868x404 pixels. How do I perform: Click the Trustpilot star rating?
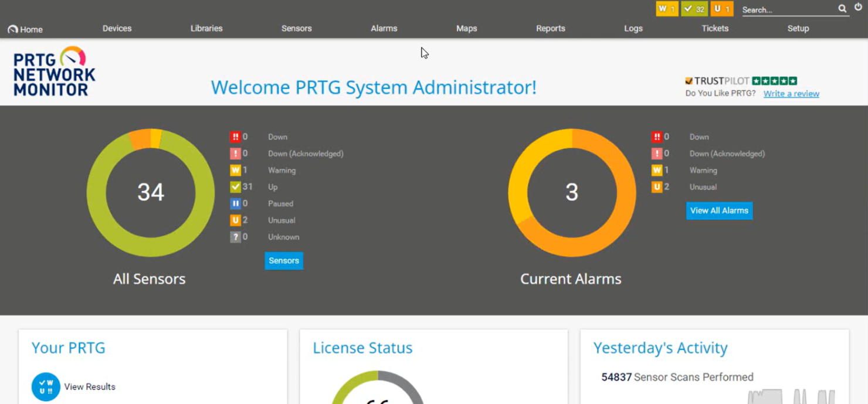(774, 81)
